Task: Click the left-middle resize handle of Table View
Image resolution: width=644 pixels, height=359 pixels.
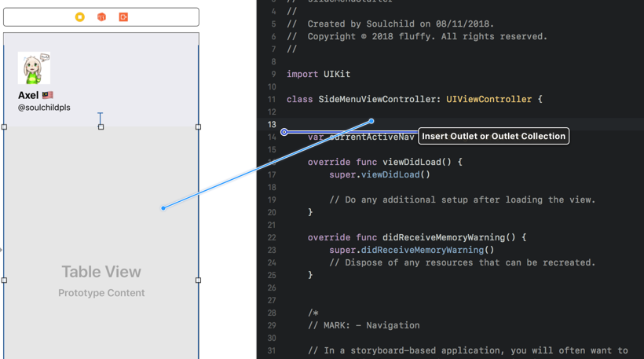Action: 5,280
